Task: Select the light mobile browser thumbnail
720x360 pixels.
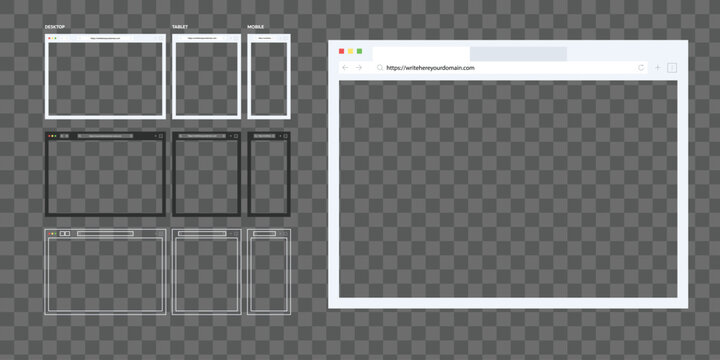Action: [x=269, y=76]
